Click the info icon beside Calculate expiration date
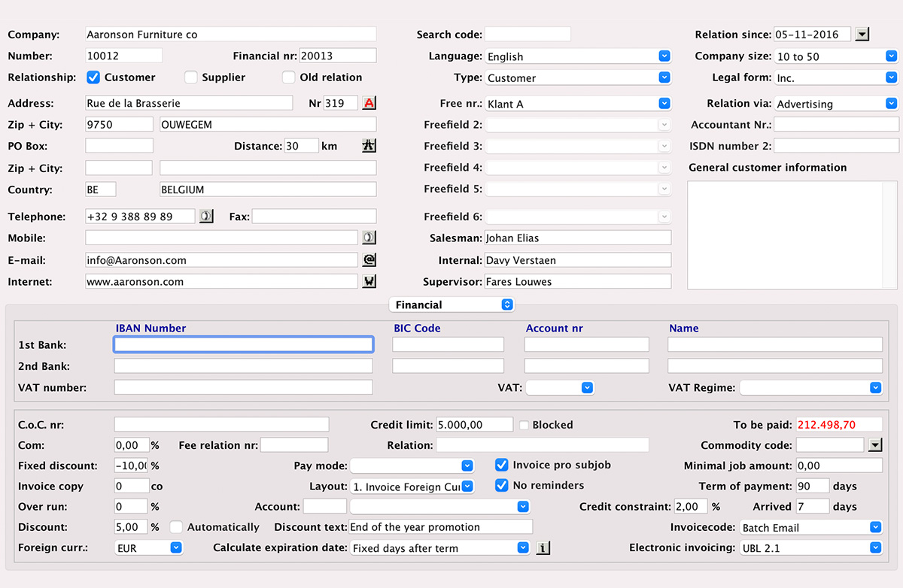 543,548
